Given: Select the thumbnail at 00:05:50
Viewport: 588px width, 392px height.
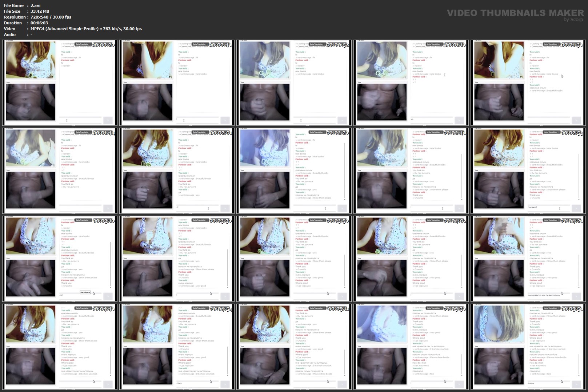Looking at the screenshot, I should click(x=528, y=347).
